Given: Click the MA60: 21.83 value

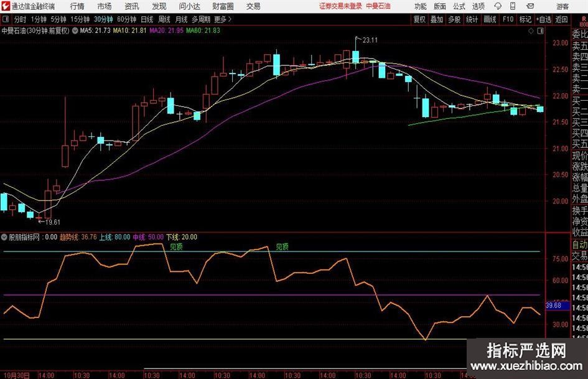Looking at the screenshot, I should click(203, 30).
